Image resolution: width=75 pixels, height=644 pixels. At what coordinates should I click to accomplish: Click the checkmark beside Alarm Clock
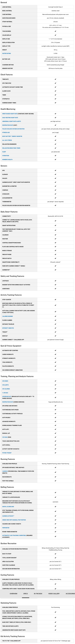(x=55, y=91)
